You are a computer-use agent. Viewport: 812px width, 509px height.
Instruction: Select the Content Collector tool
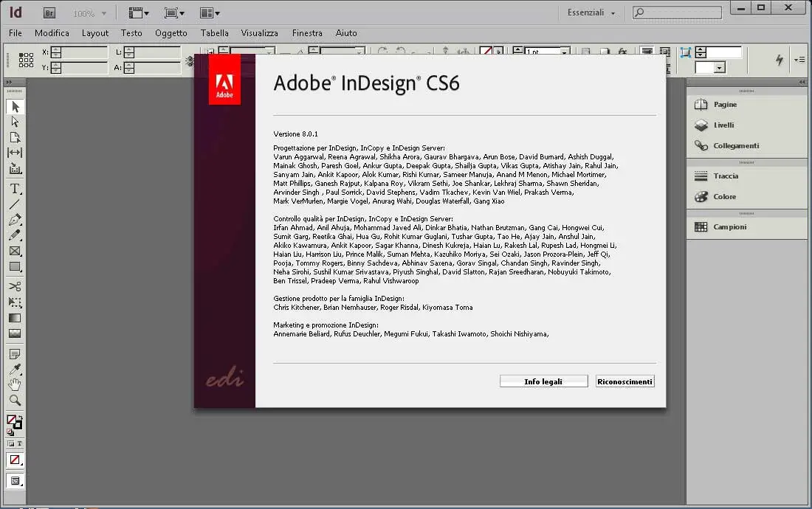(x=15, y=168)
